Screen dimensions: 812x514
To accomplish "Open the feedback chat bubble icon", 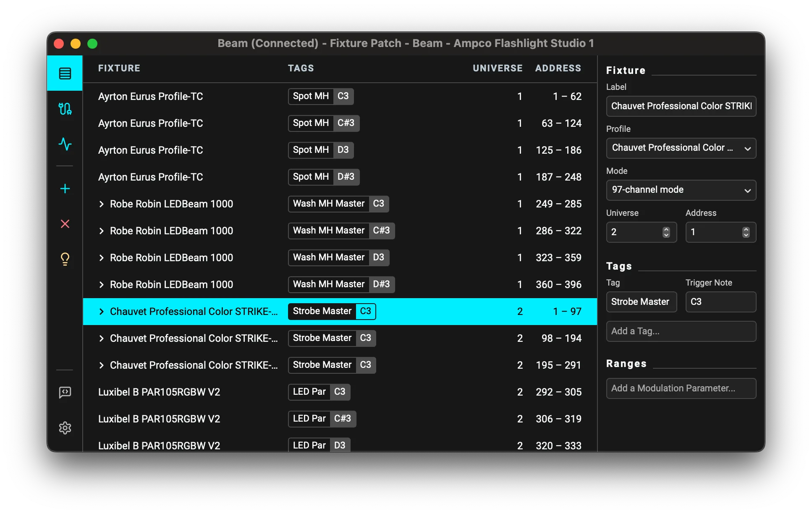I will pos(65,393).
